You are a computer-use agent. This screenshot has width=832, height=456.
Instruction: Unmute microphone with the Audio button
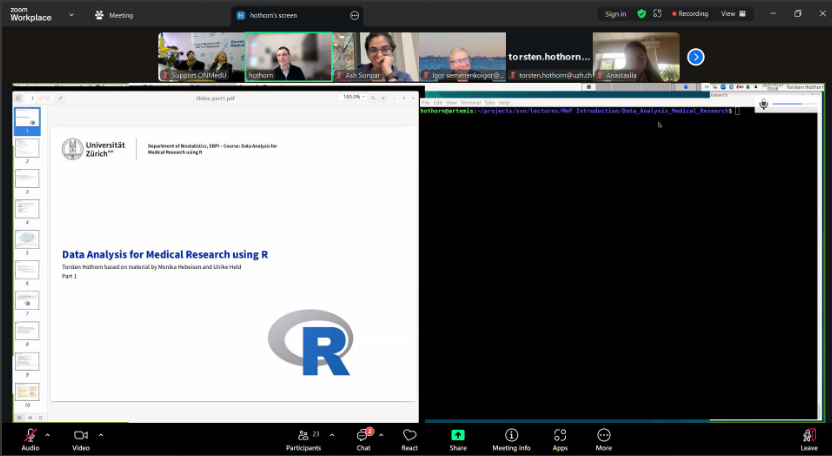click(x=30, y=438)
